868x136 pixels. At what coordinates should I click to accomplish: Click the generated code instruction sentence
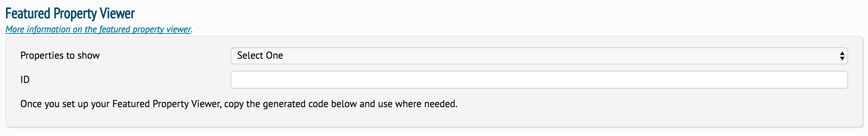pos(239,104)
